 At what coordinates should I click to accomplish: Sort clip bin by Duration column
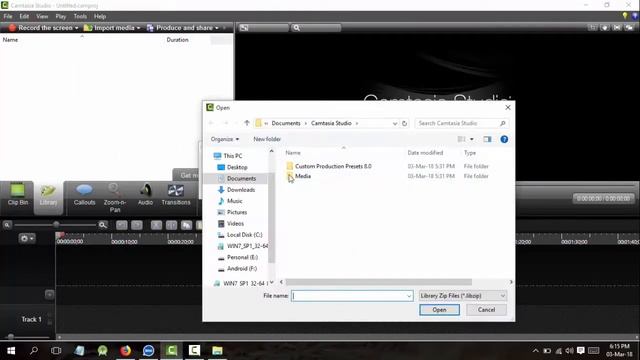177,40
